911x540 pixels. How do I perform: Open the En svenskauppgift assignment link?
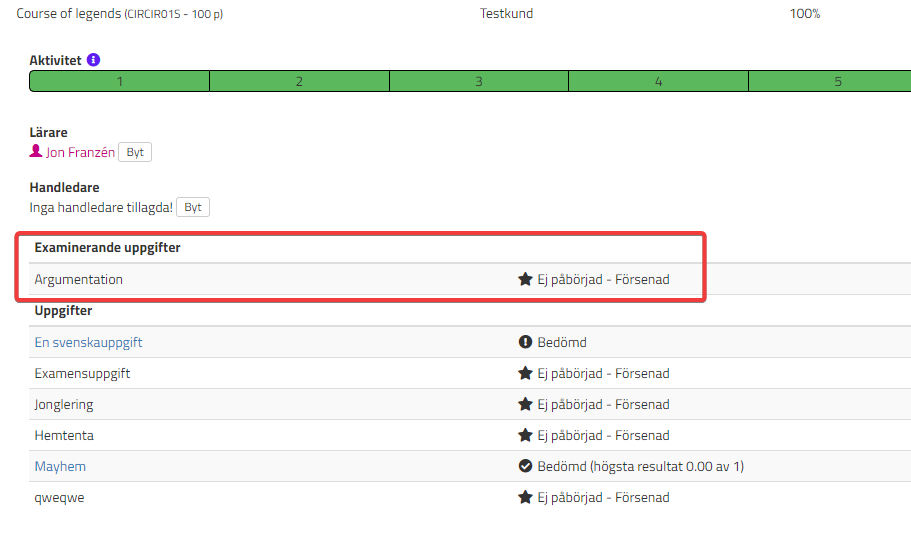pyautogui.click(x=88, y=342)
